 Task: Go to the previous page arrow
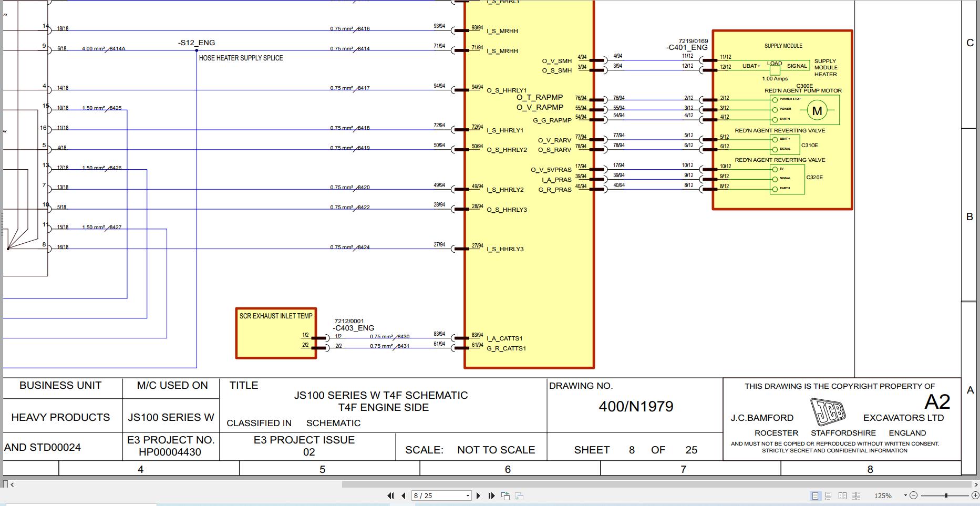coord(403,495)
